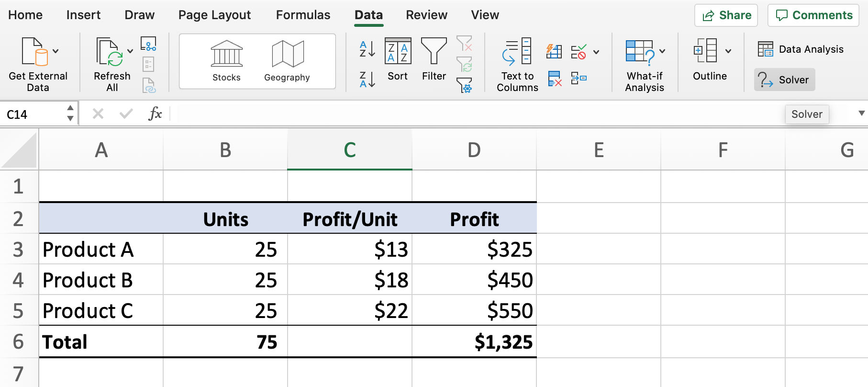Sort ascending A to Z
The height and width of the screenshot is (387, 868).
[x=367, y=49]
